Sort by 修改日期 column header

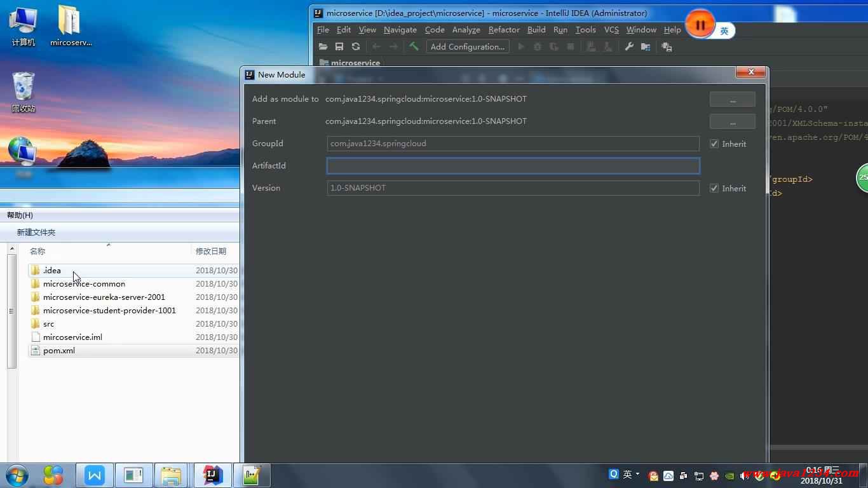(x=211, y=252)
